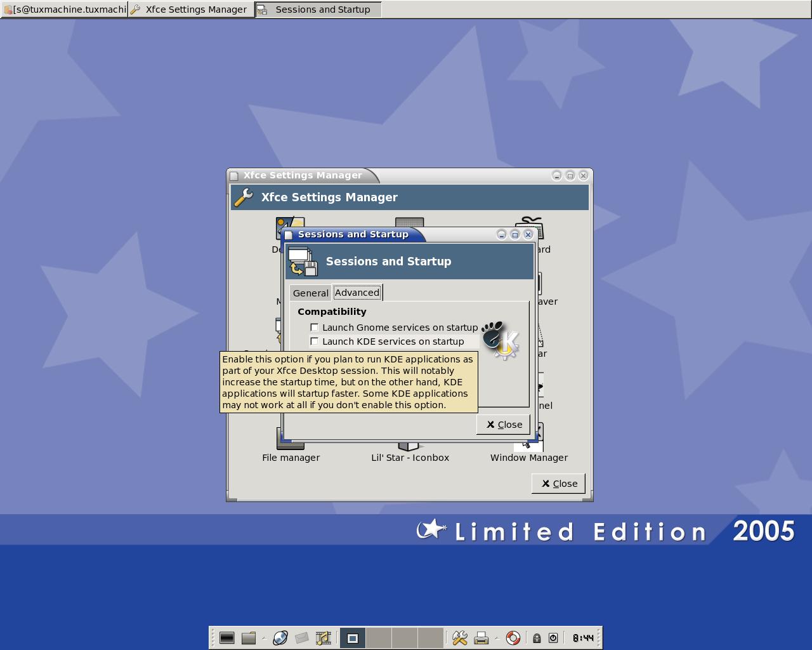This screenshot has height=650, width=812.
Task: Switch to the General tab
Action: (x=310, y=293)
